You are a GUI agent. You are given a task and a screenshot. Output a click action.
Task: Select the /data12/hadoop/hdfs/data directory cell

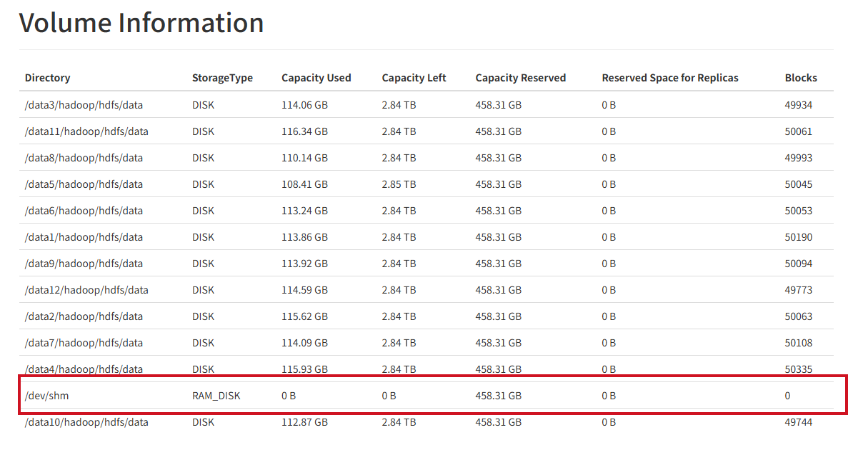pos(86,290)
